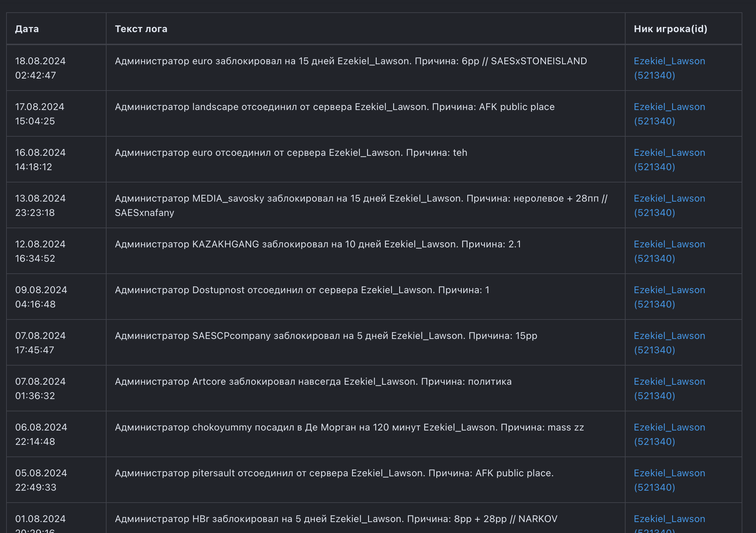Click the Текст лога column header

(141, 29)
